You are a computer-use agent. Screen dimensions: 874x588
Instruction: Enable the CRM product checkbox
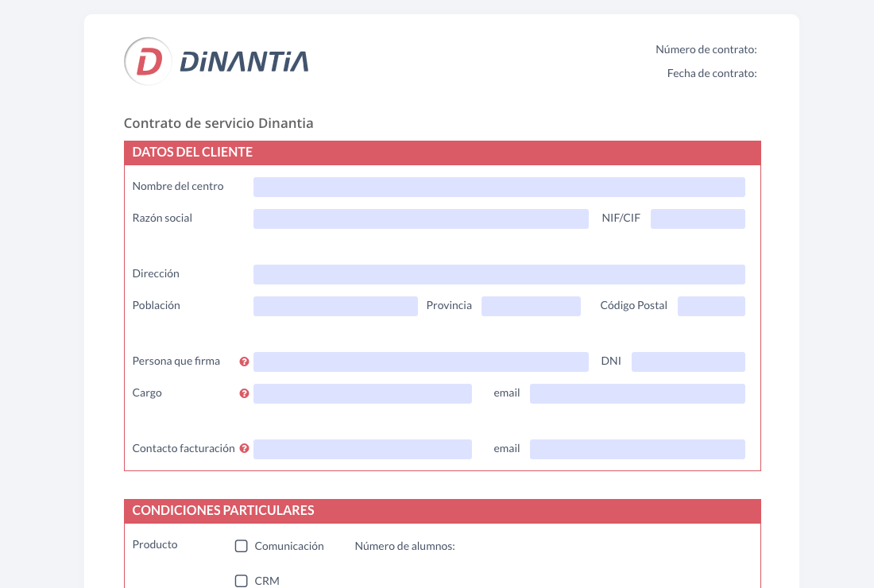coord(242,581)
